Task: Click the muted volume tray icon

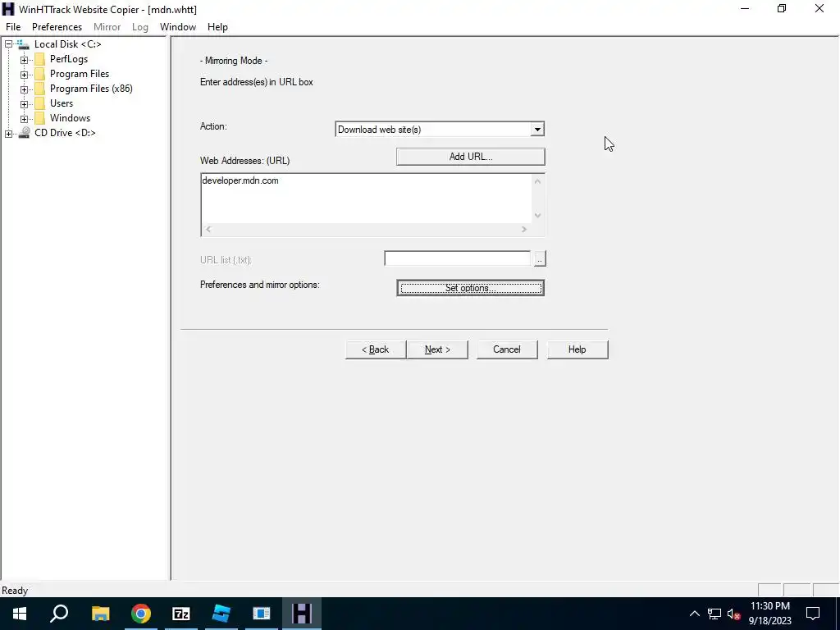Action: coord(733,614)
